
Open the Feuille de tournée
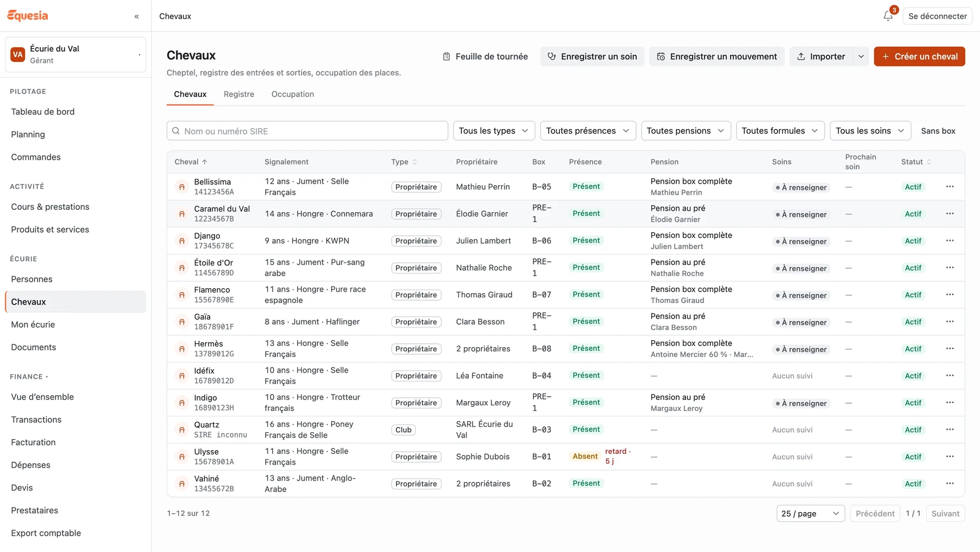coord(485,57)
